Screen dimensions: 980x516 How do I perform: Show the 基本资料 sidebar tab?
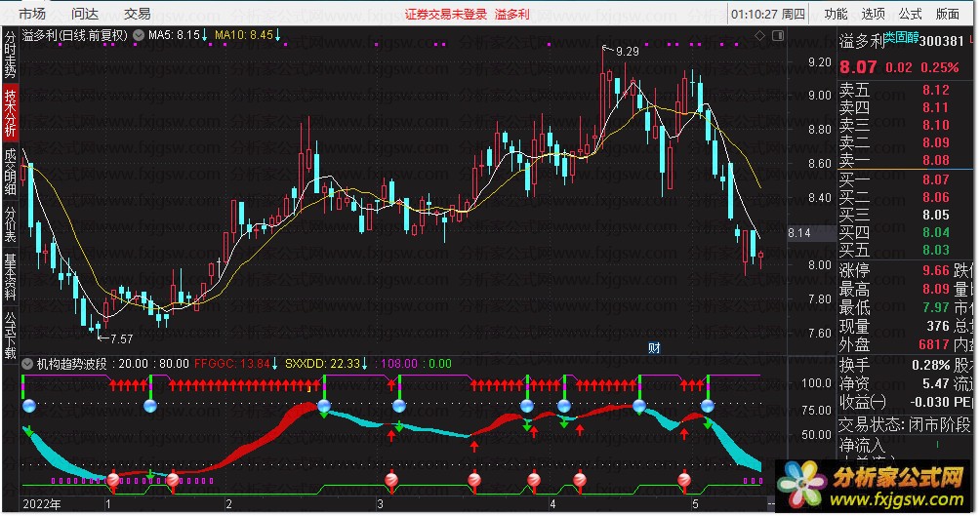tap(10, 277)
